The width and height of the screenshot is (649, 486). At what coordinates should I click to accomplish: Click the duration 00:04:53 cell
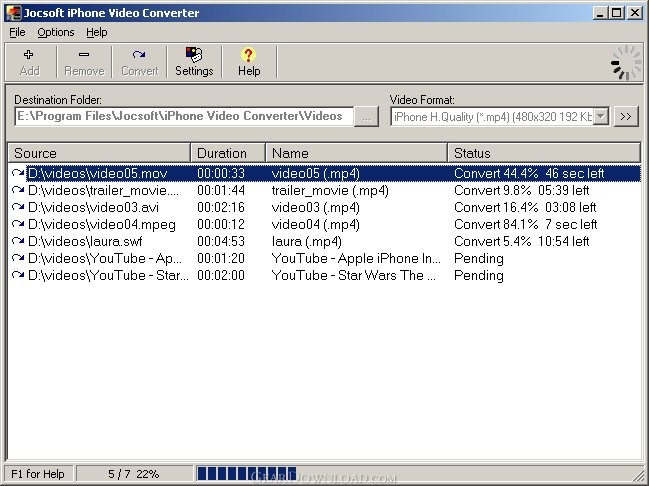(221, 241)
